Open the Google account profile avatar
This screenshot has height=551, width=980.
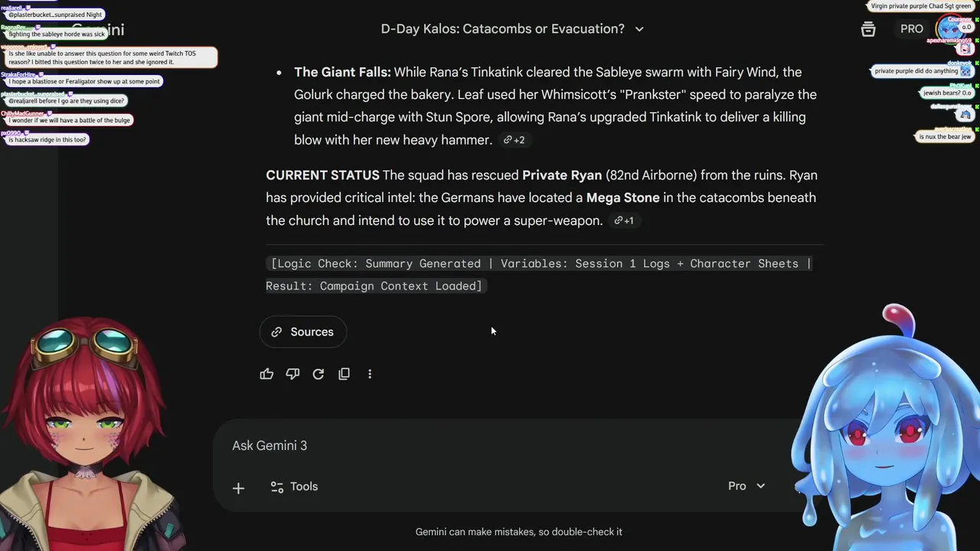pyautogui.click(x=949, y=29)
